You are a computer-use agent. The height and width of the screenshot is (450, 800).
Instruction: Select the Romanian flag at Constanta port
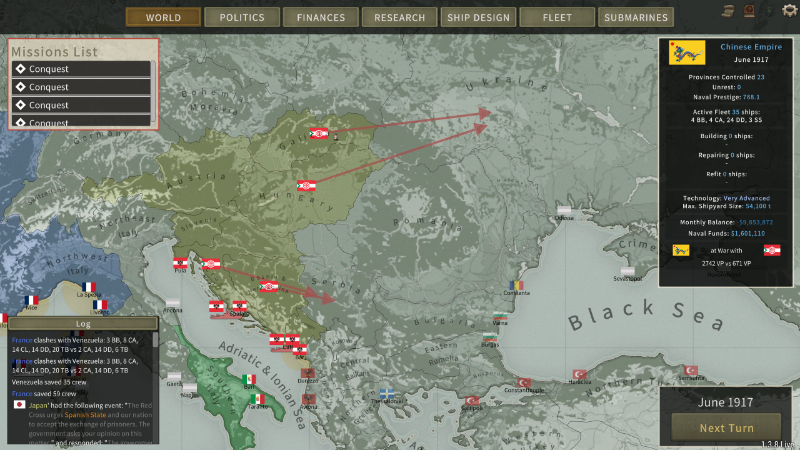tap(516, 286)
